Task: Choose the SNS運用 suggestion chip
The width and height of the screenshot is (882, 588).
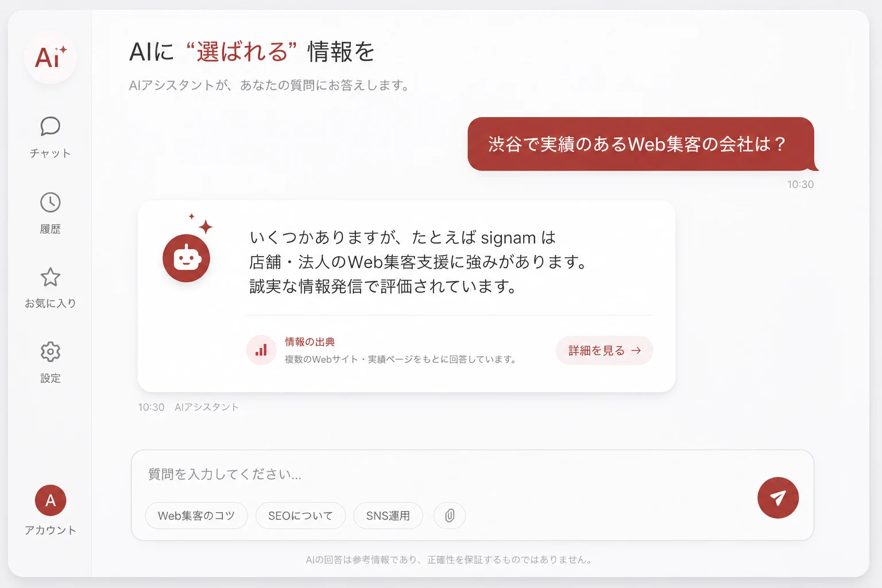Action: click(388, 516)
